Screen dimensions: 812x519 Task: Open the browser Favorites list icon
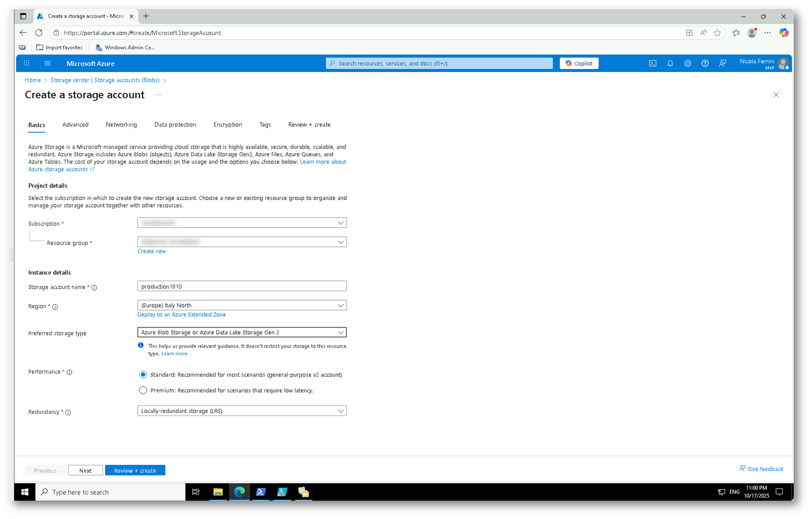(x=736, y=33)
